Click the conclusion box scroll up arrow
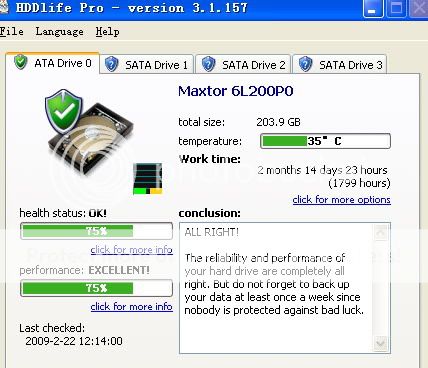The height and width of the screenshot is (368, 428). pyautogui.click(x=381, y=232)
